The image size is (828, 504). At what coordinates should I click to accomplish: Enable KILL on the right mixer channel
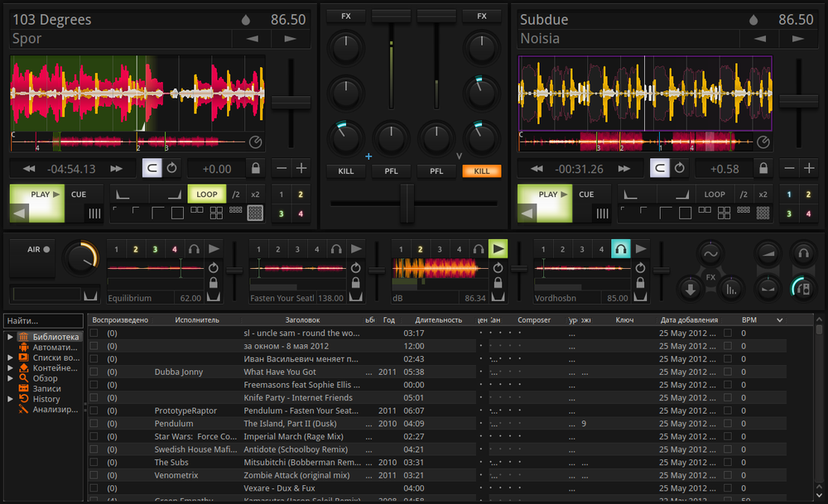pyautogui.click(x=481, y=171)
